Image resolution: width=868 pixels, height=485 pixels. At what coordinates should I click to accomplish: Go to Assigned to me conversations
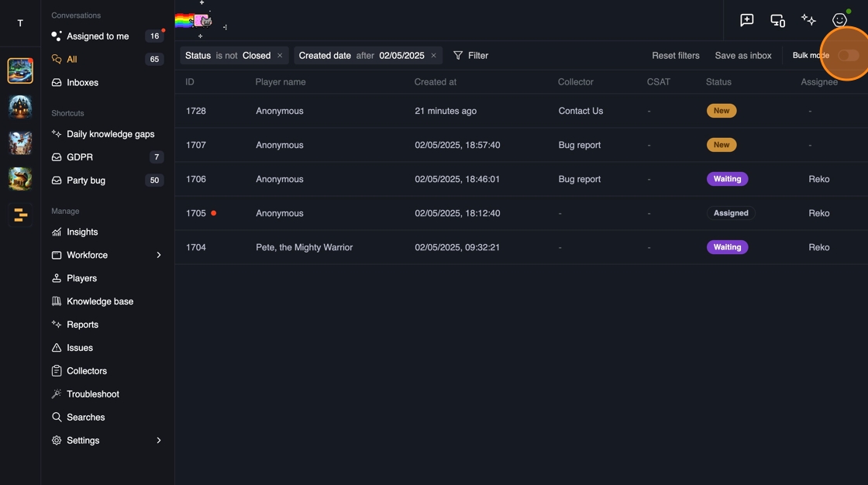click(x=98, y=36)
